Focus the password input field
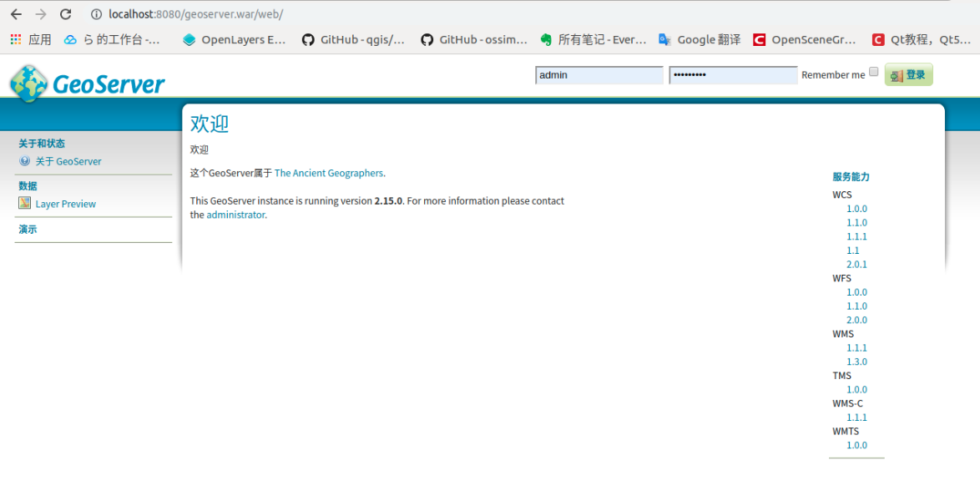This screenshot has width=980, height=491. point(733,75)
